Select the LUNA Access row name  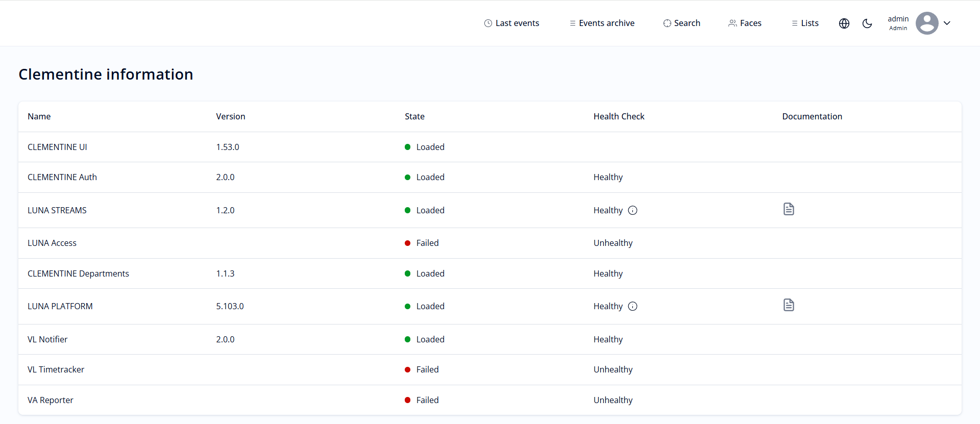[52, 243]
